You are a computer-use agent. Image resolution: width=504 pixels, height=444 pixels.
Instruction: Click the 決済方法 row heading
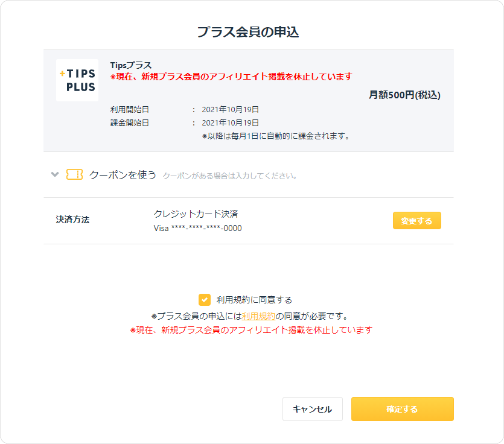coord(72,220)
